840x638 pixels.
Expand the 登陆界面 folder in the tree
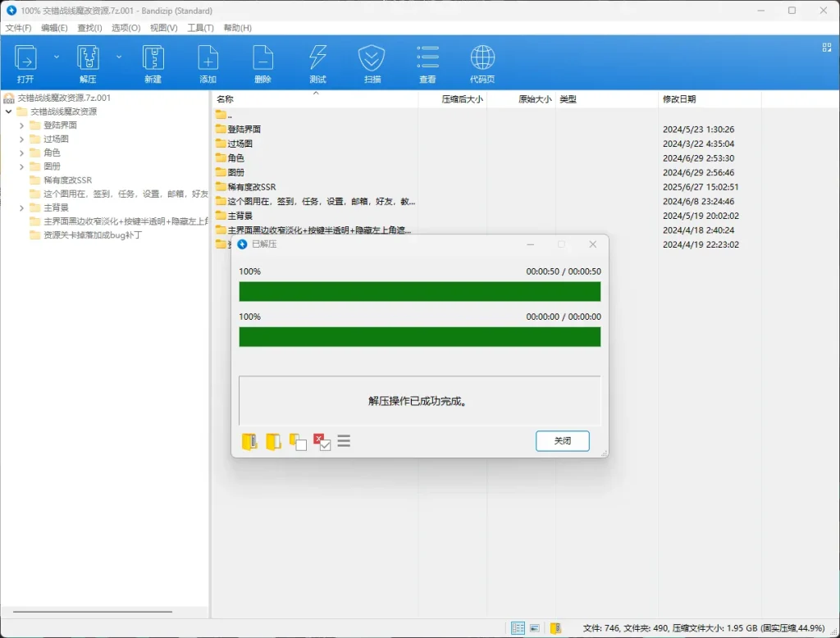click(x=22, y=125)
